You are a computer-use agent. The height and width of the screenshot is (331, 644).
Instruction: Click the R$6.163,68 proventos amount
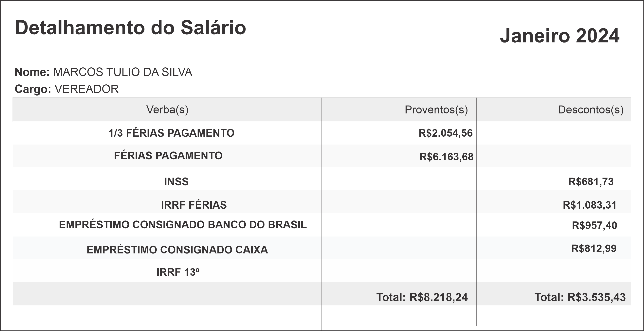446,157
